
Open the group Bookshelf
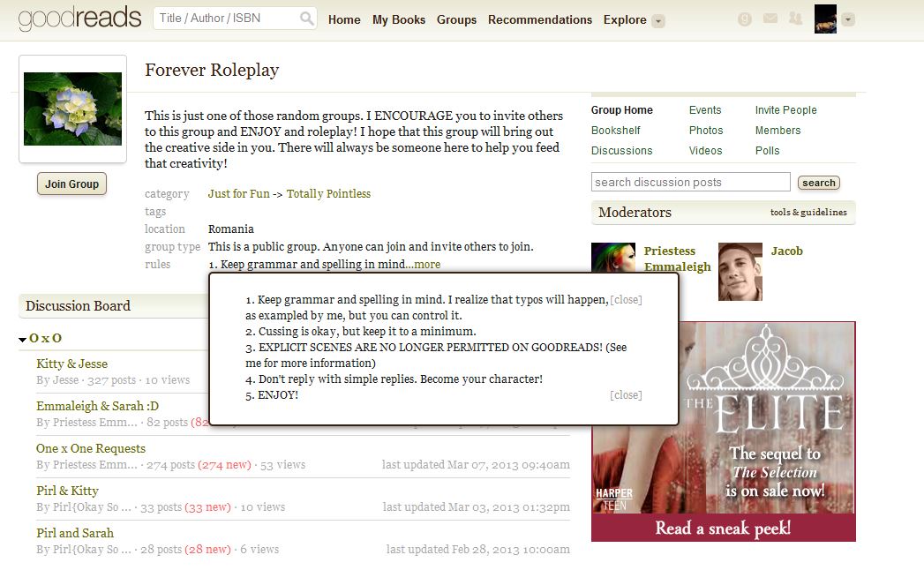coord(616,131)
